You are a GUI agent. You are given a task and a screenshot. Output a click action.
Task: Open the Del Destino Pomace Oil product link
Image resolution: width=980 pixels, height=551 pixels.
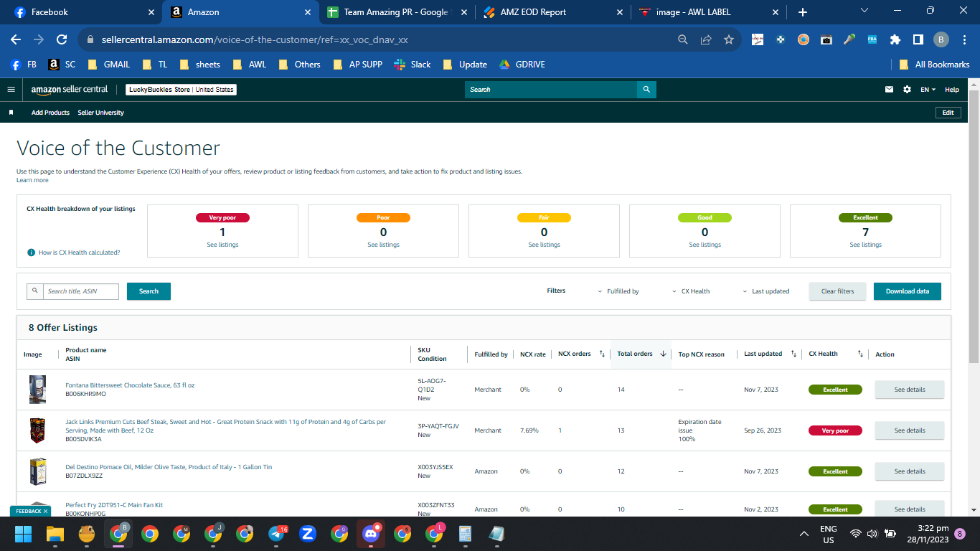tap(169, 467)
